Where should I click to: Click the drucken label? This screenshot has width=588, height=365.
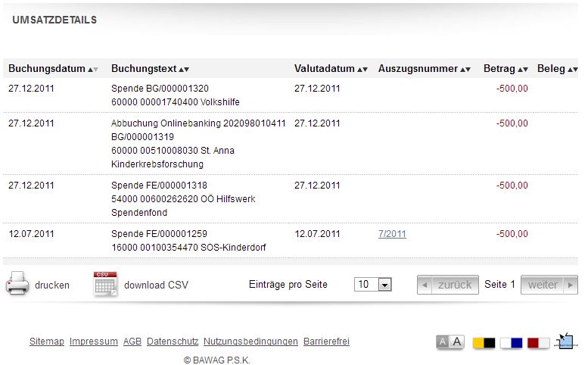click(x=52, y=285)
